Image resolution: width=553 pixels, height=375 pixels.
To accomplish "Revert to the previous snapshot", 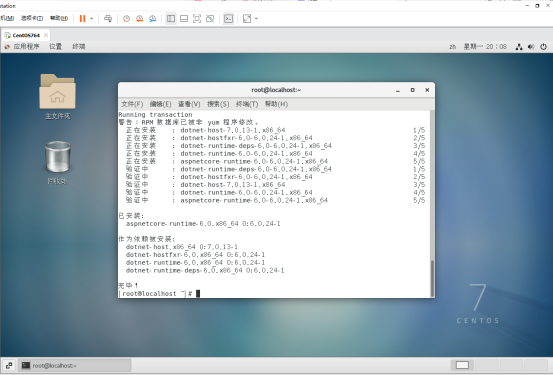I will [x=139, y=19].
